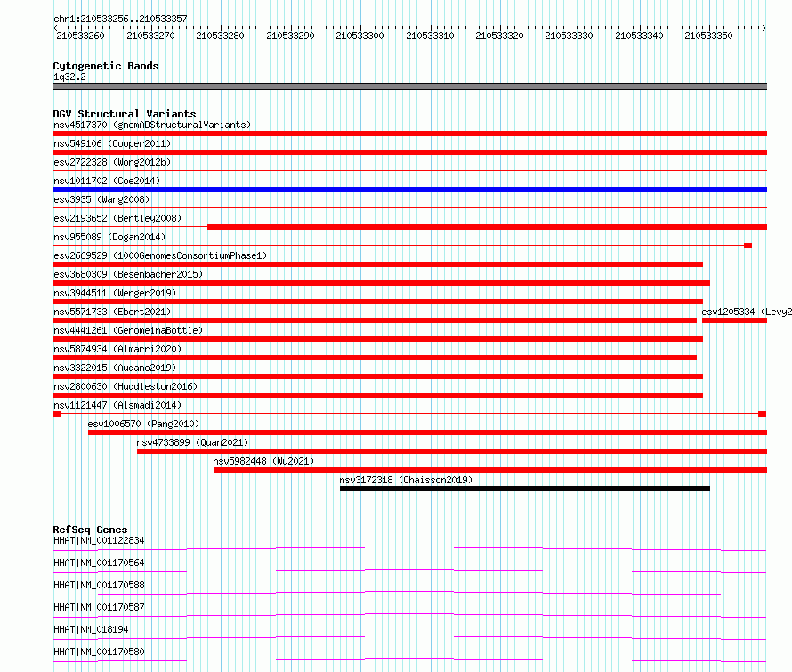Select the esv2722328 (Wong2012b) variant label
Viewport: 792px width, 672px height.
[112, 162]
